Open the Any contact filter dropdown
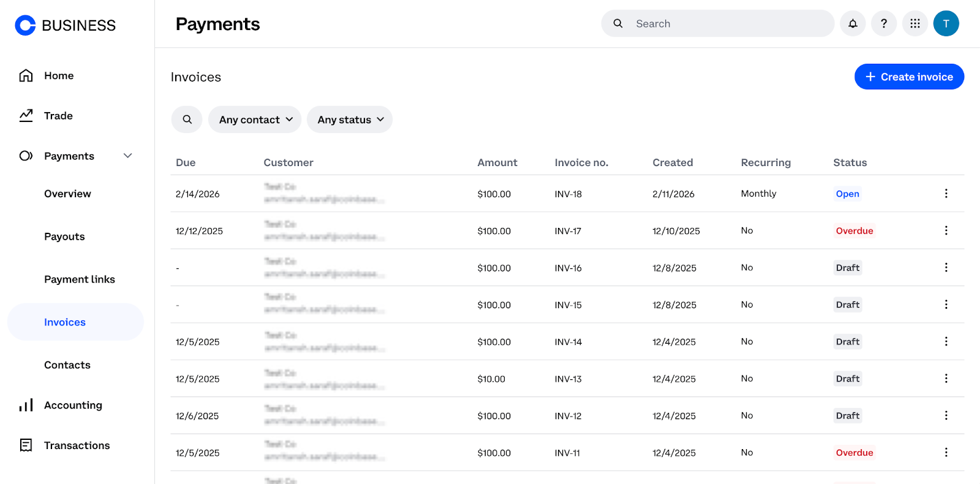 coord(255,119)
